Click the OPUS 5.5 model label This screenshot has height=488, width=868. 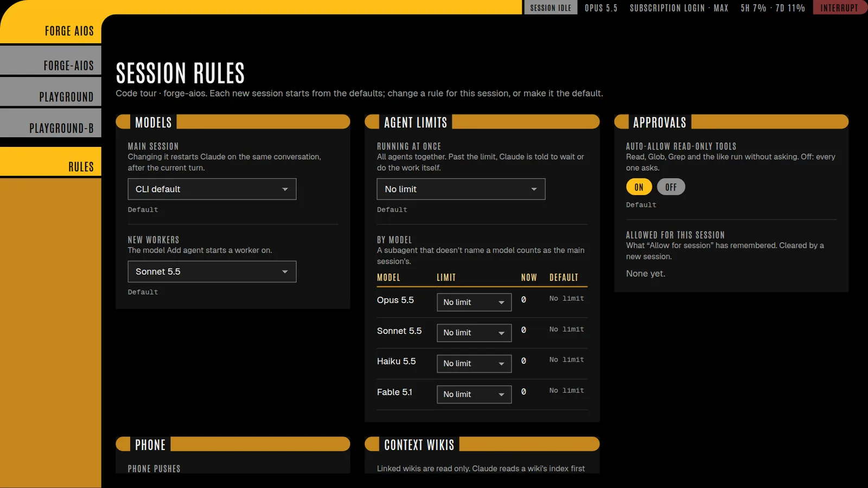[601, 8]
